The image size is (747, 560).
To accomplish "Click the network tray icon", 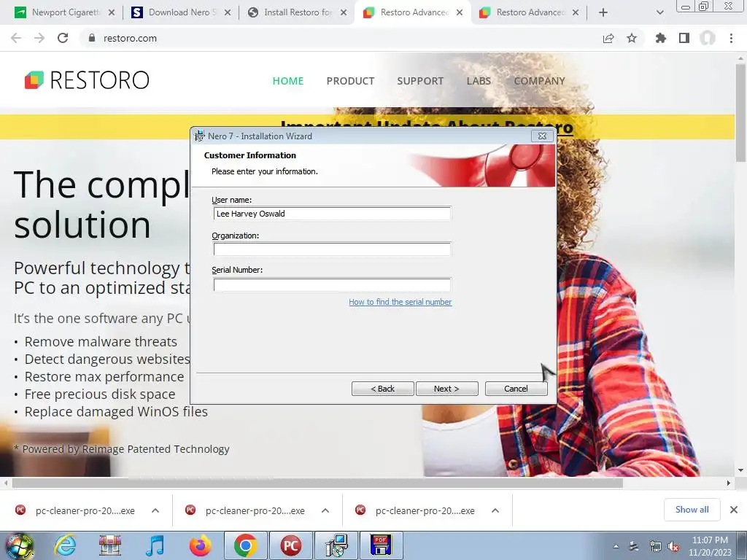I will tap(656, 547).
